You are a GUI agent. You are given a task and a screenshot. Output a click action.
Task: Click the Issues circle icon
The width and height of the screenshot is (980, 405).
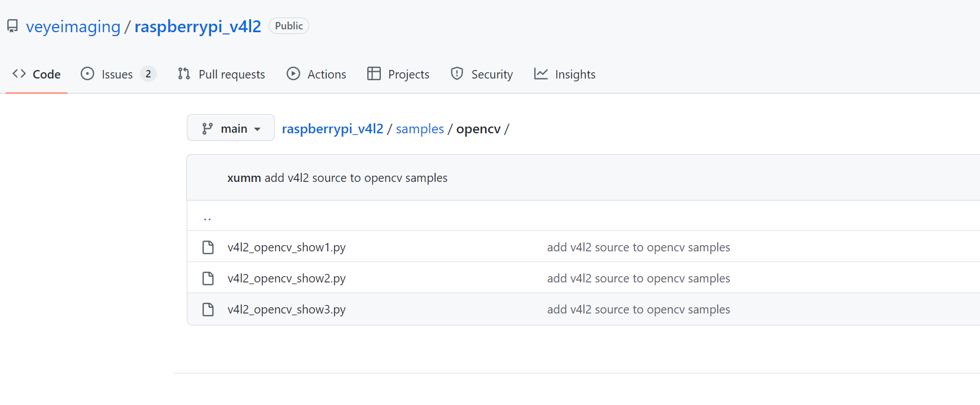87,74
